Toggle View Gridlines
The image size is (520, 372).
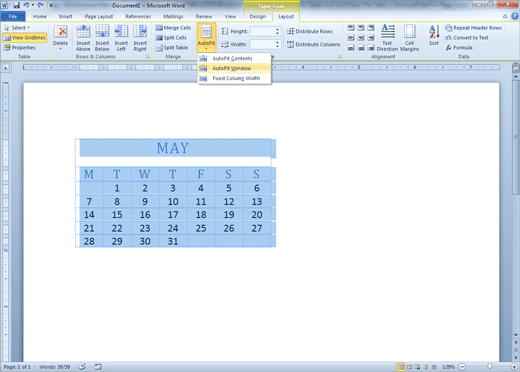coord(25,38)
